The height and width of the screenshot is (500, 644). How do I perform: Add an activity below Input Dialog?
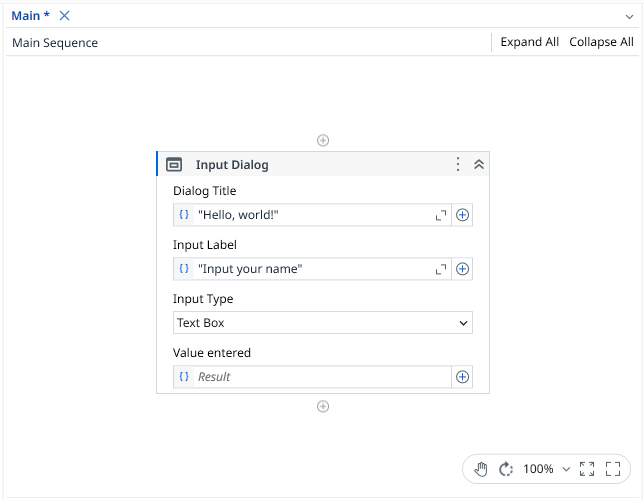(x=323, y=407)
